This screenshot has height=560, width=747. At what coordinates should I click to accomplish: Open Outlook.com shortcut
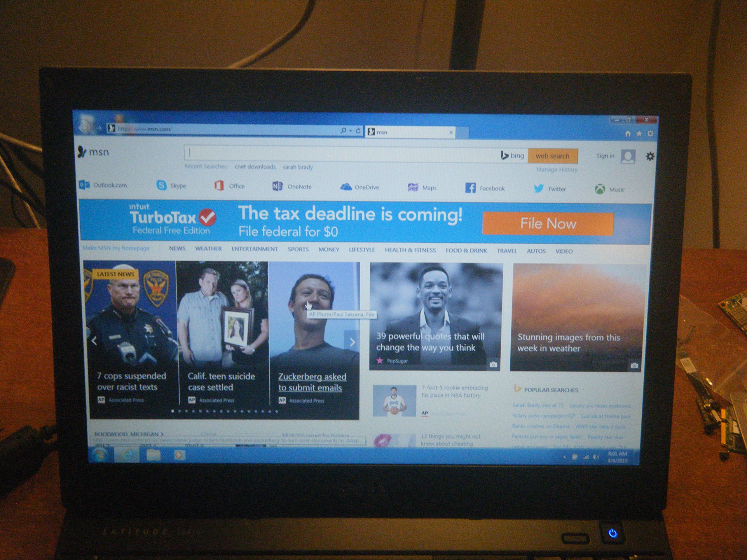coord(103,185)
